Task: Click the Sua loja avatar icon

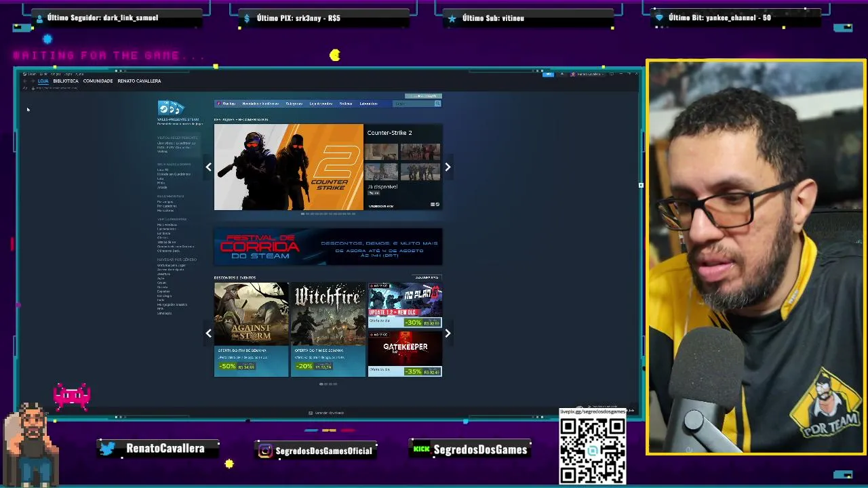Action: 218,104
